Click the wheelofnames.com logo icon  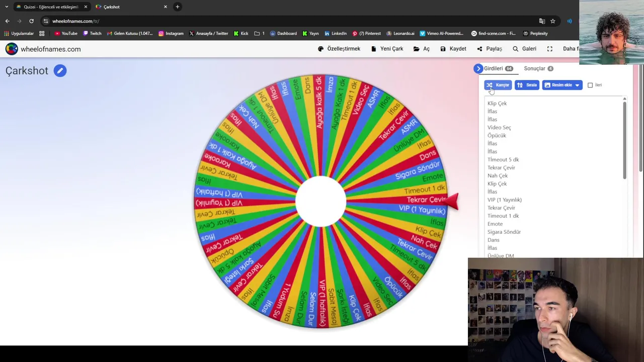pyautogui.click(x=12, y=49)
